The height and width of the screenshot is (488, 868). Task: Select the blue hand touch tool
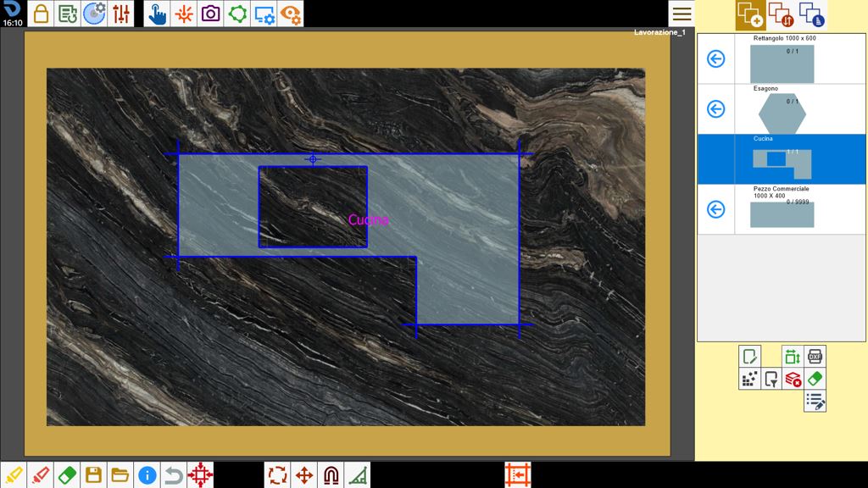tap(157, 14)
